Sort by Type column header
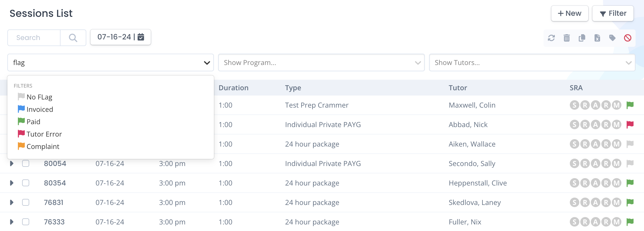This screenshot has height=231, width=644. (x=293, y=88)
